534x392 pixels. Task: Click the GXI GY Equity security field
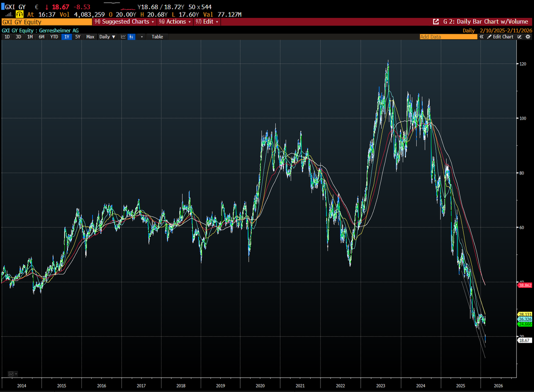coord(47,21)
